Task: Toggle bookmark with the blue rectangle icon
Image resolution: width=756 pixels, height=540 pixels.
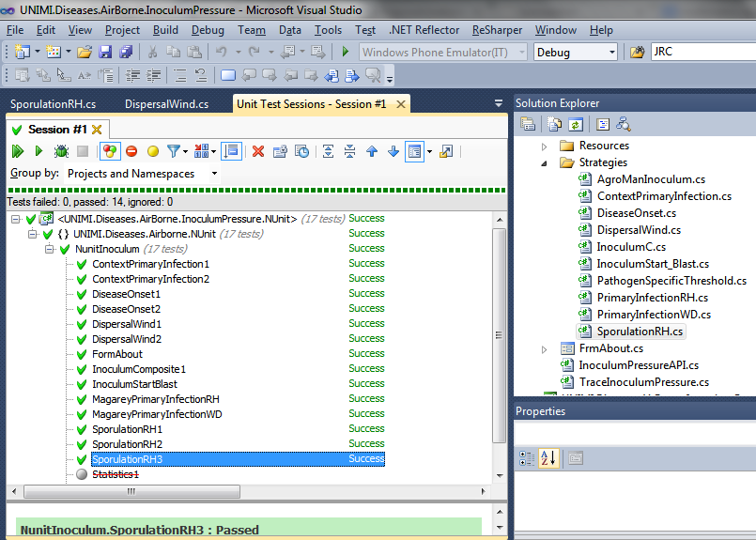Action: coord(228,75)
